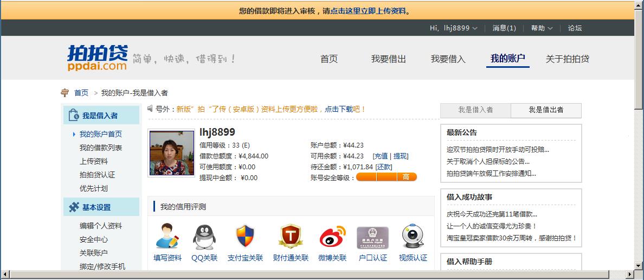The height and width of the screenshot is (280, 644).
Task: Click the QQ关联 penguin icon
Action: pyautogui.click(x=204, y=237)
